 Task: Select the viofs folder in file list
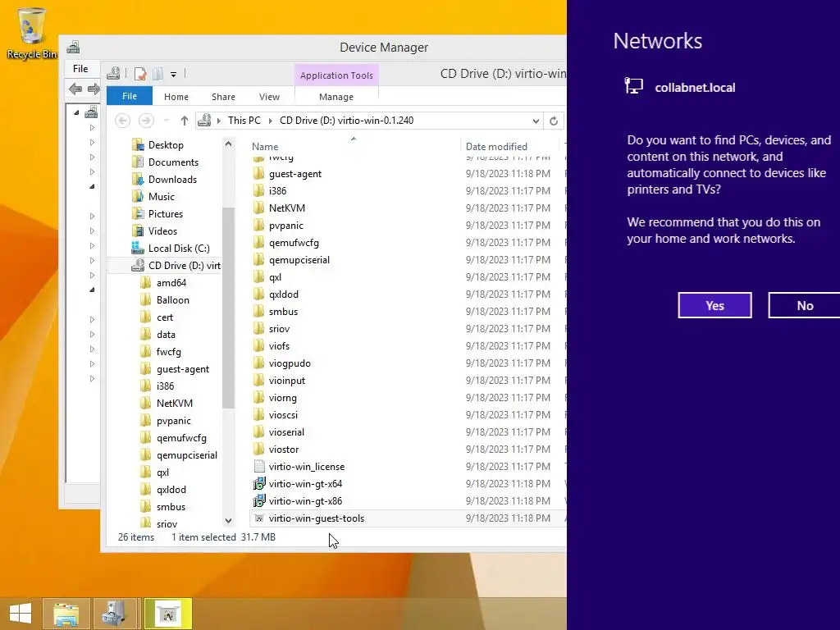tap(279, 346)
